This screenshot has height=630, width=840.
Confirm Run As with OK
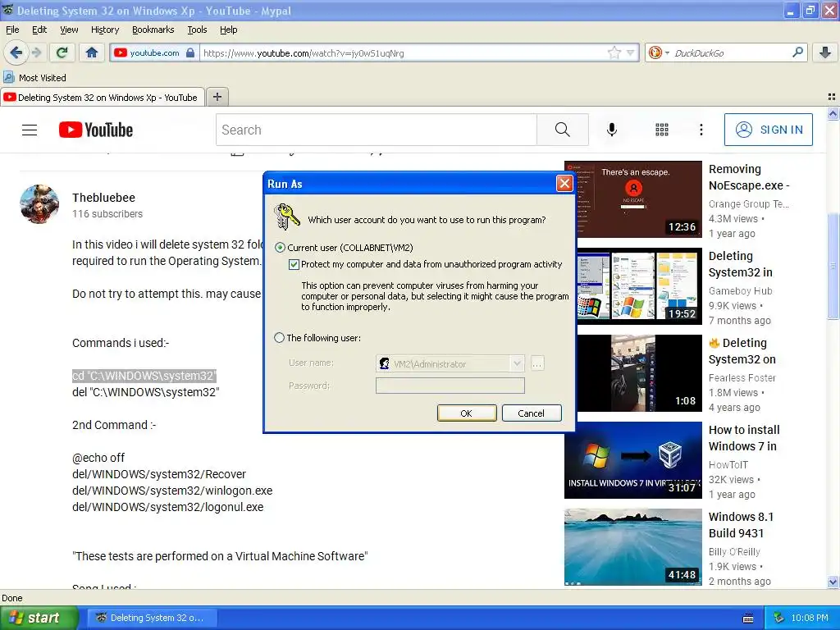(x=467, y=413)
